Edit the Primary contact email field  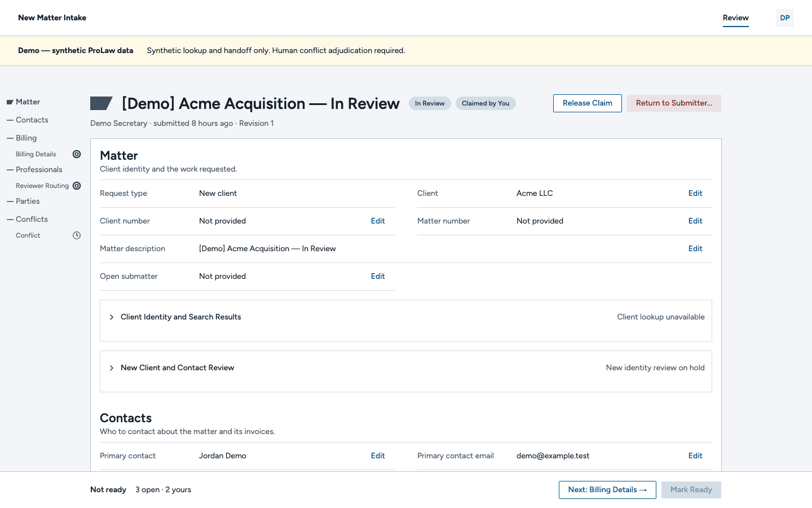(695, 456)
